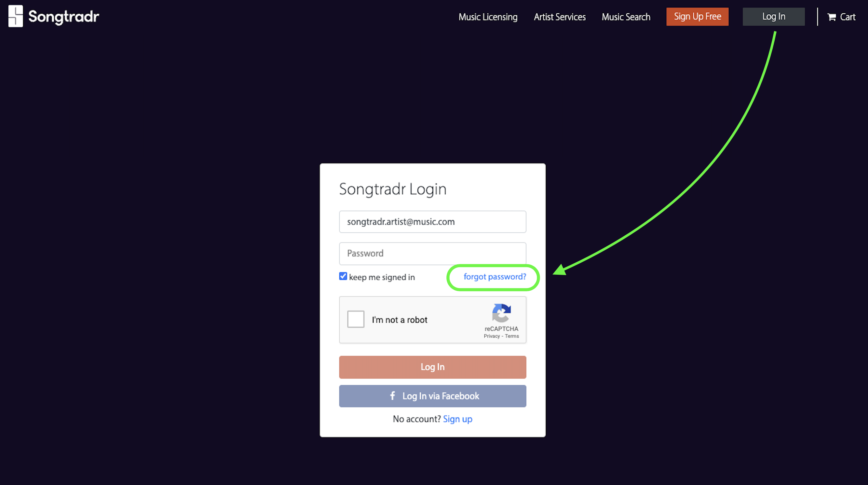Open the shopping Cart icon
The height and width of the screenshot is (485, 868).
(x=831, y=17)
